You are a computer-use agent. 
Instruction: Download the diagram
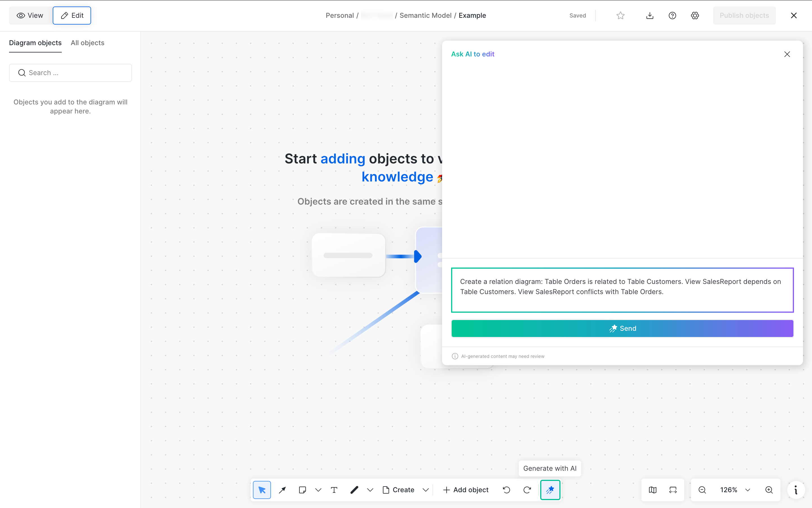(x=650, y=16)
